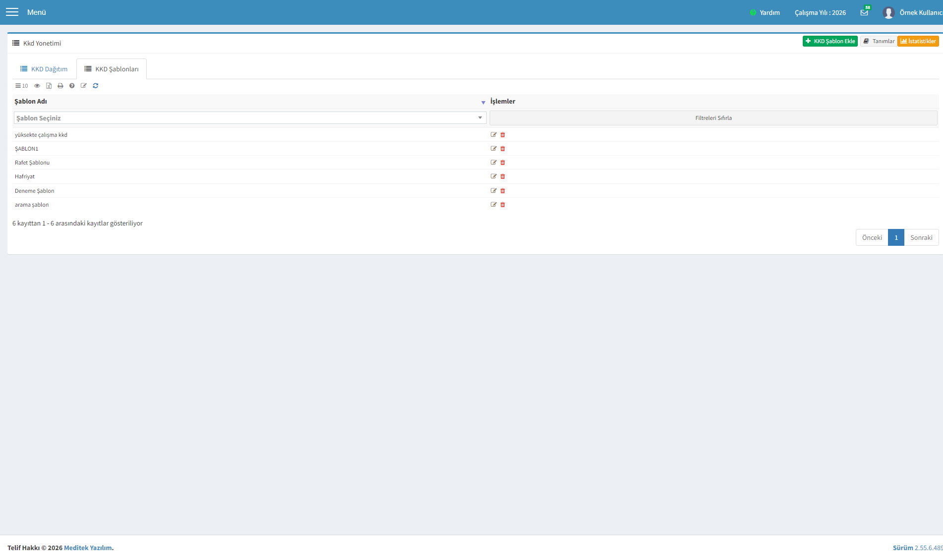Open the Şablon Seçiniz dropdown
Image resolution: width=943 pixels, height=560 pixels.
(250, 118)
